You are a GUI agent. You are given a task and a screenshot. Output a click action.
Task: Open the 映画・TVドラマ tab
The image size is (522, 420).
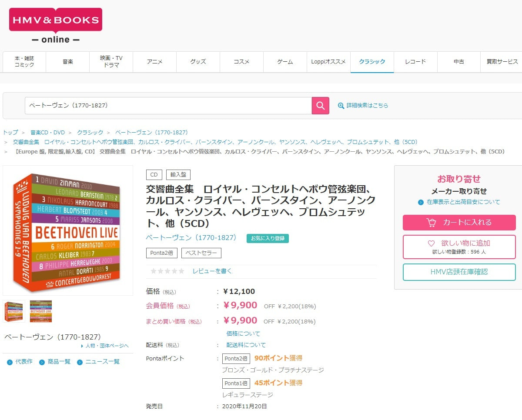(111, 62)
